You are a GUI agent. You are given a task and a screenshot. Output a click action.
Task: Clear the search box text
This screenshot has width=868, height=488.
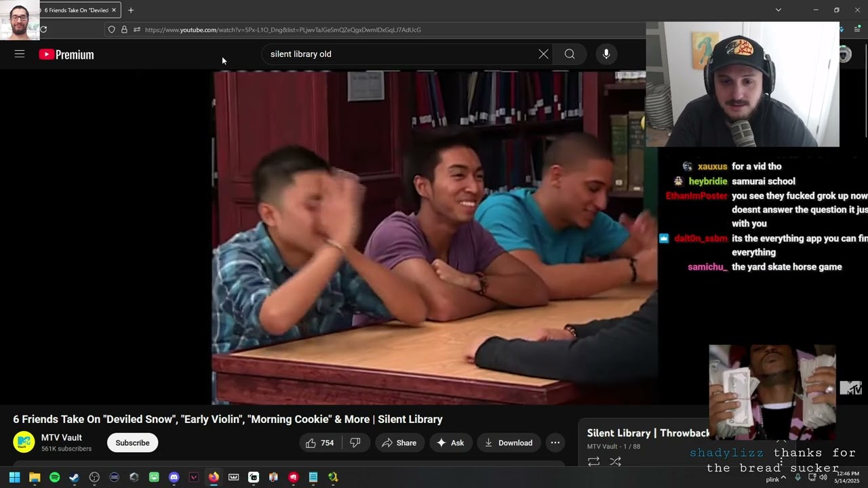(x=543, y=54)
